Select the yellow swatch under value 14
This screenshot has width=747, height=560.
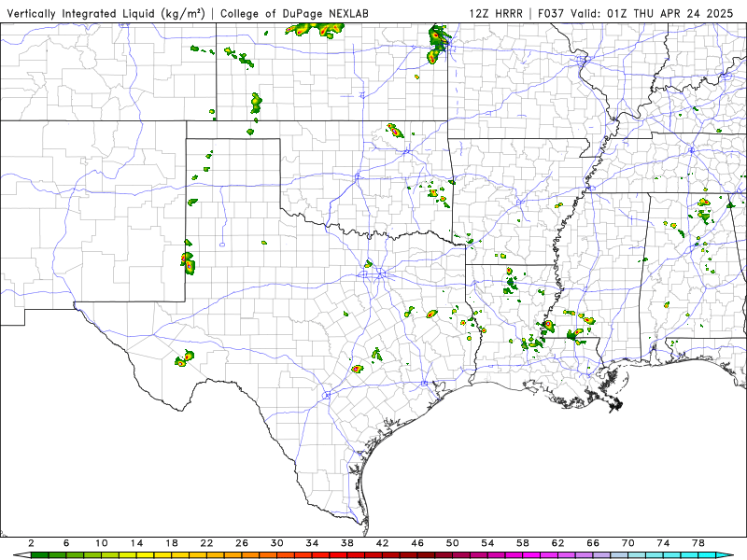coord(146,555)
